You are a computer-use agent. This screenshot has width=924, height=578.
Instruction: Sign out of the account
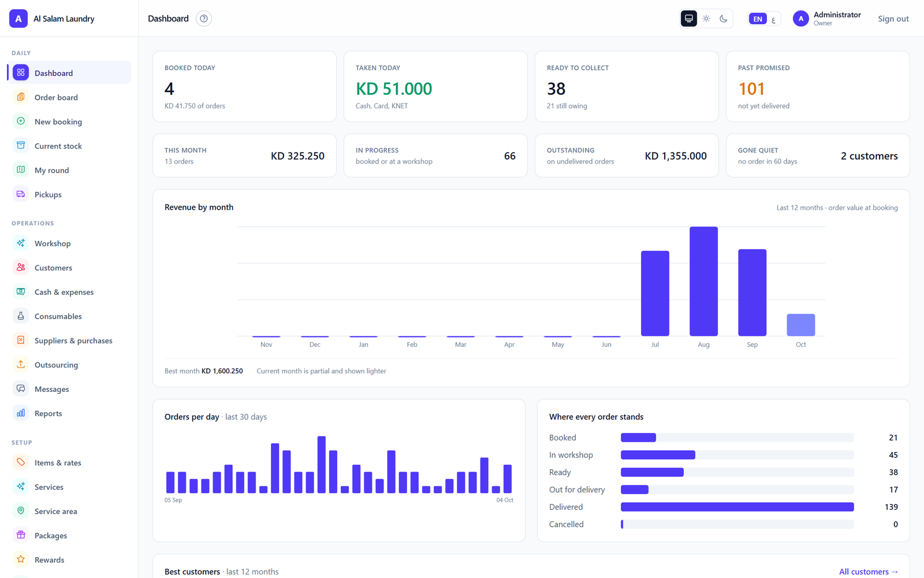tap(893, 18)
